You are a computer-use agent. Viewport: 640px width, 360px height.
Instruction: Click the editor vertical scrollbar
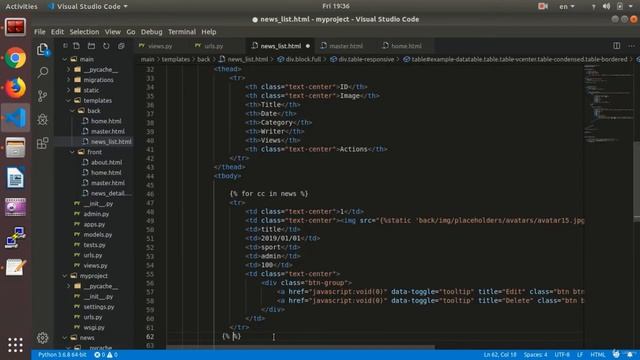[637, 181]
